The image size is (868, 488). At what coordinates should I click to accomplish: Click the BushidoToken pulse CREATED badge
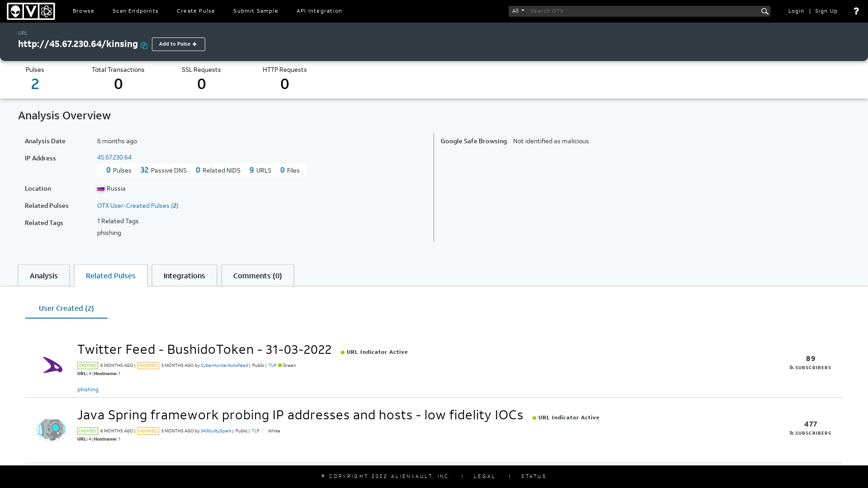[88, 366]
